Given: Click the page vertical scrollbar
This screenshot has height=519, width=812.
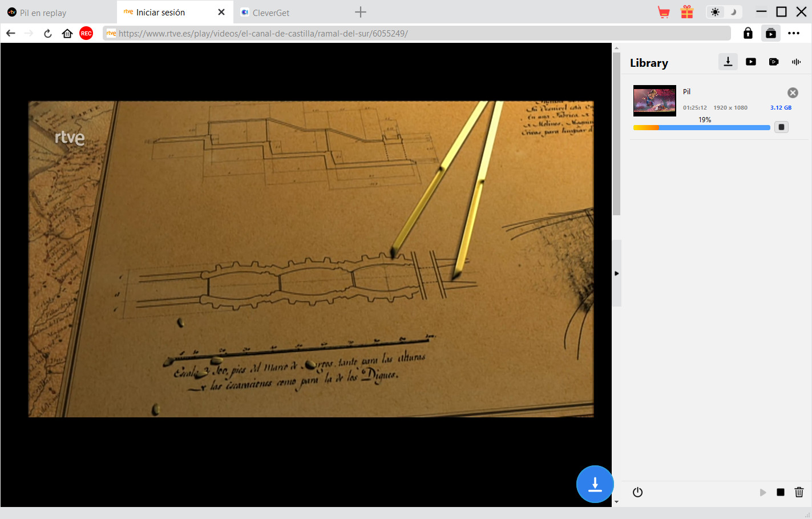Looking at the screenshot, I should coord(616,134).
